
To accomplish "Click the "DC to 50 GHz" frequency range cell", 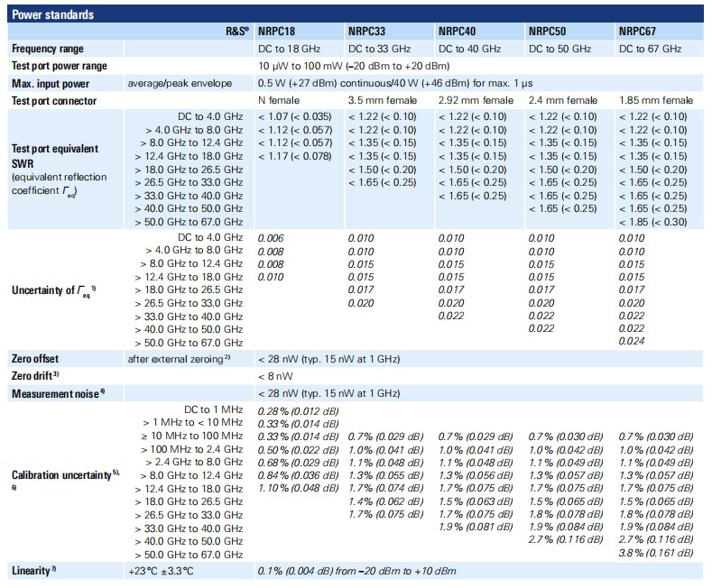I will [559, 49].
